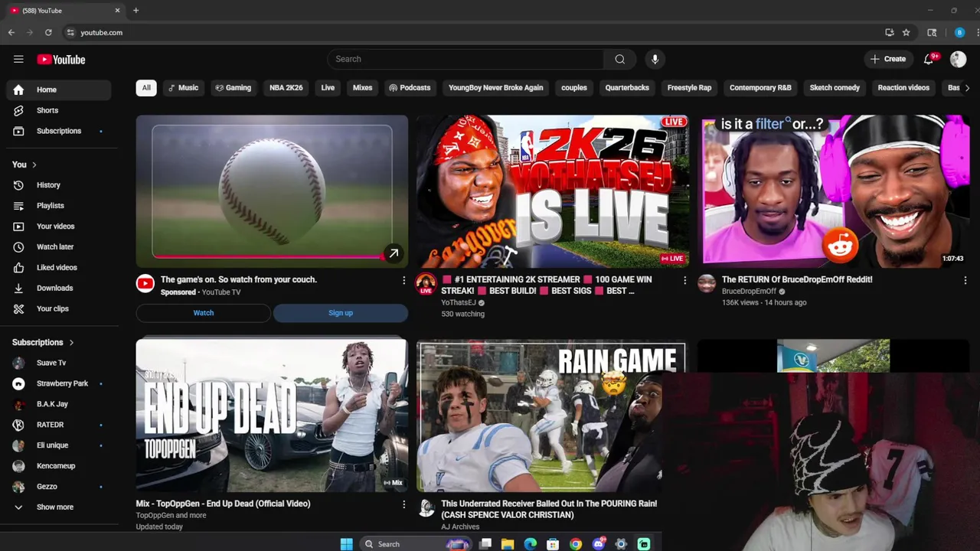Open Discord from the taskbar
The height and width of the screenshot is (551, 980).
tap(599, 544)
